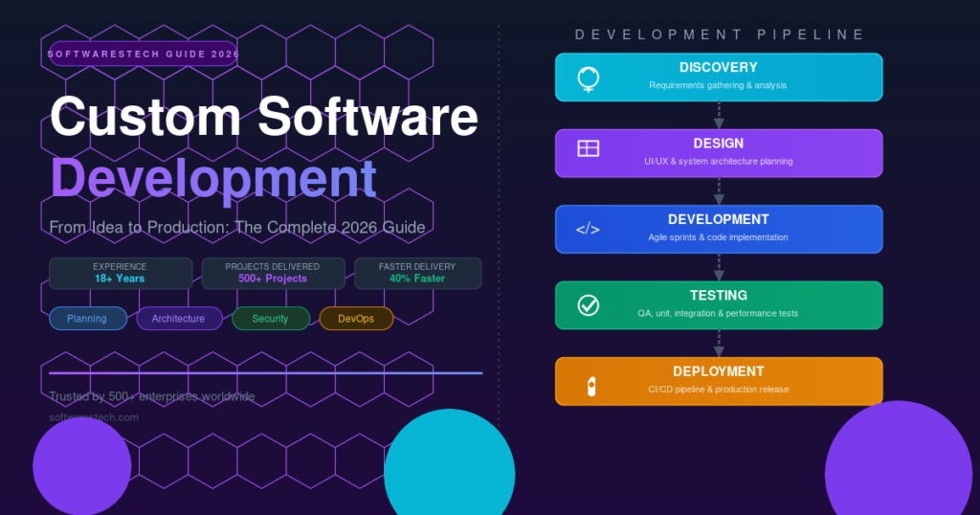Image resolution: width=980 pixels, height=515 pixels.
Task: Click the Experience 18+ Years stat card
Action: pyautogui.click(x=121, y=273)
